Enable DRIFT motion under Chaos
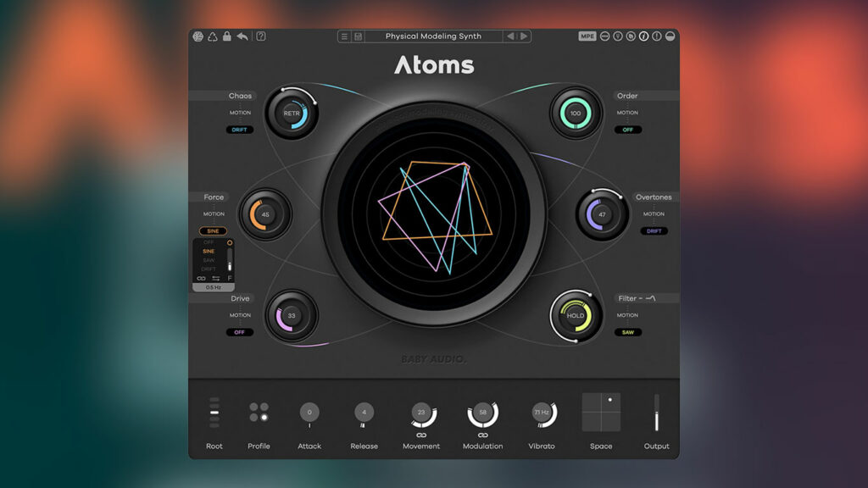Screen dimensions: 868x488 coord(240,129)
